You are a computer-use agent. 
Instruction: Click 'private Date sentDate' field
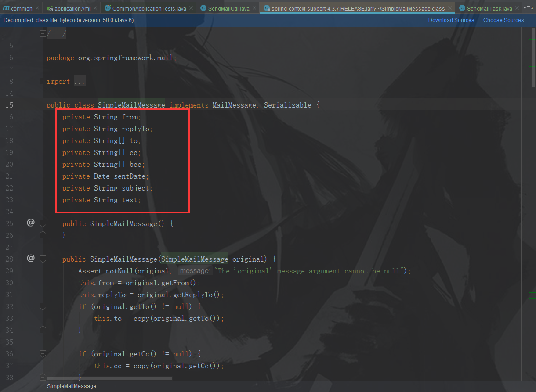[x=106, y=176]
